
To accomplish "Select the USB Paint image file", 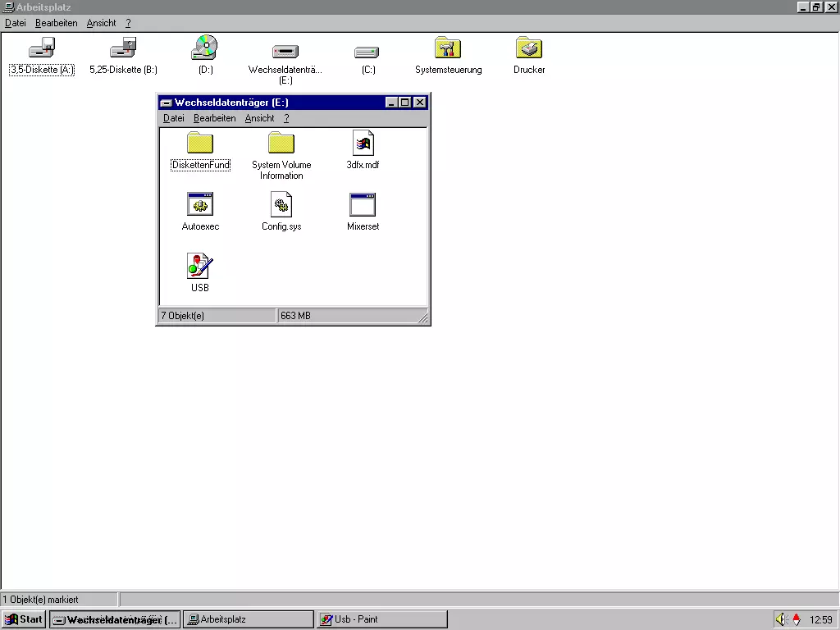I will coord(200,266).
